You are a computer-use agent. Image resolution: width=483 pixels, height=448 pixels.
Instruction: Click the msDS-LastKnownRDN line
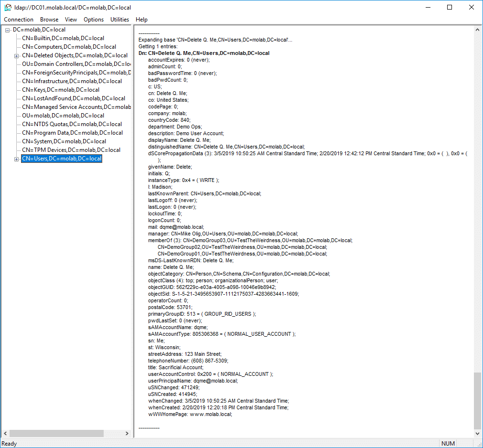pyautogui.click(x=191, y=260)
